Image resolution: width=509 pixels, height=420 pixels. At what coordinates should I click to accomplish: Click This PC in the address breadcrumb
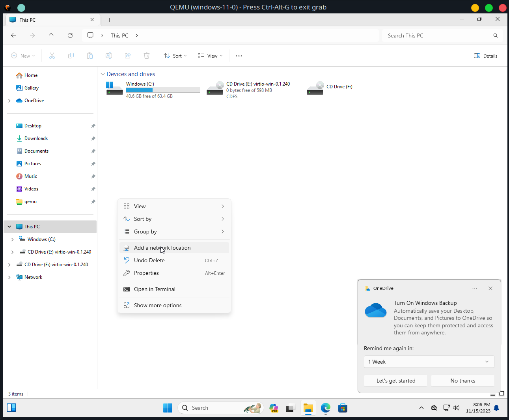119,35
